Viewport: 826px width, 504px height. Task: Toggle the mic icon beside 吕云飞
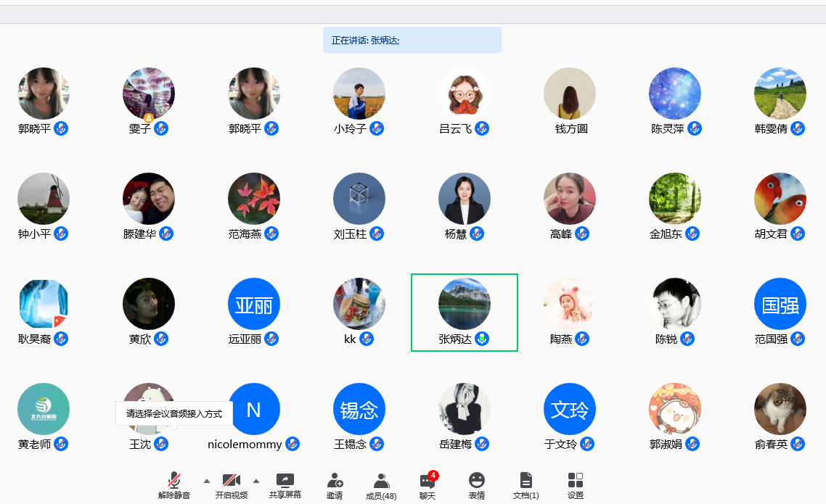[482, 128]
